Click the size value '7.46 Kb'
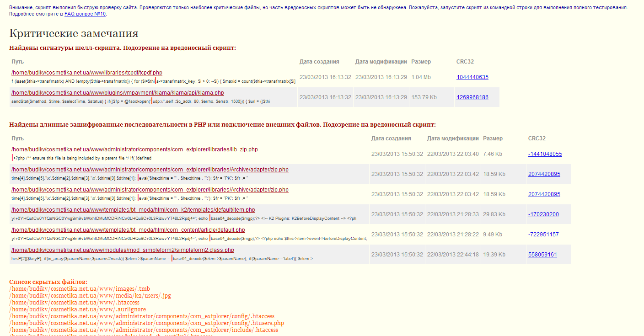This screenshot has height=336, width=644. pos(493,154)
